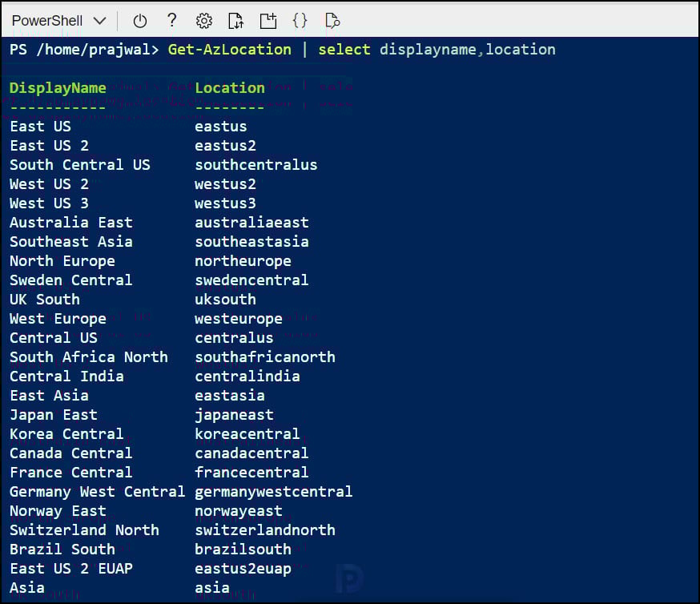Click 'Australia East' display name
The image size is (700, 604).
71,223
